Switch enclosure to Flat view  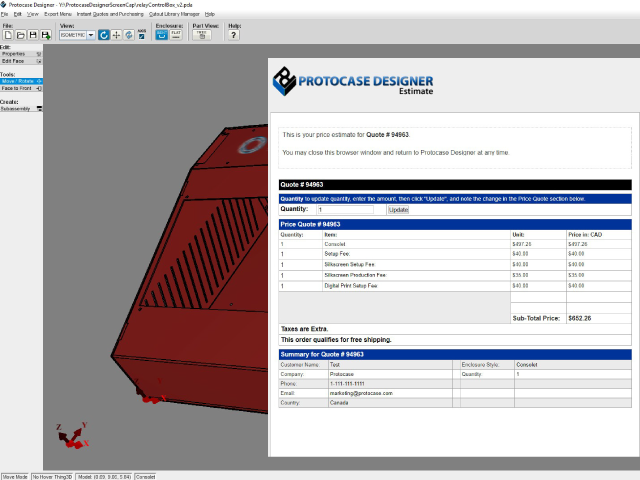point(176,35)
